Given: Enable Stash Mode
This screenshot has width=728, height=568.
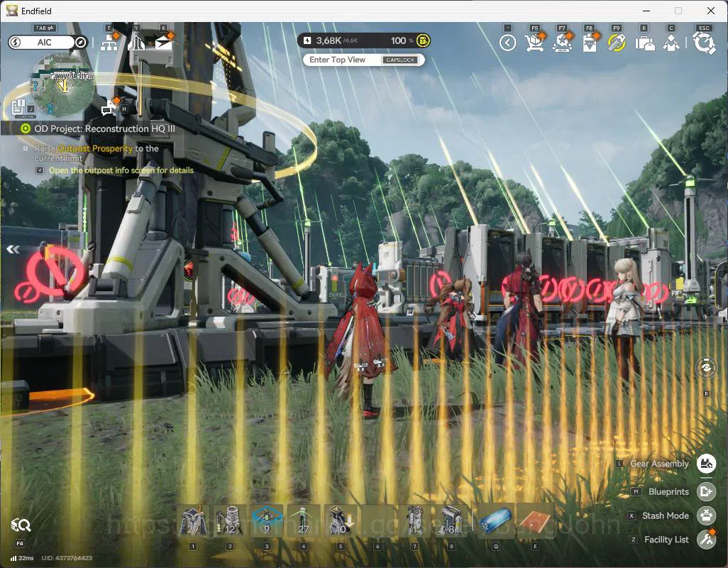Looking at the screenshot, I should coord(706,515).
